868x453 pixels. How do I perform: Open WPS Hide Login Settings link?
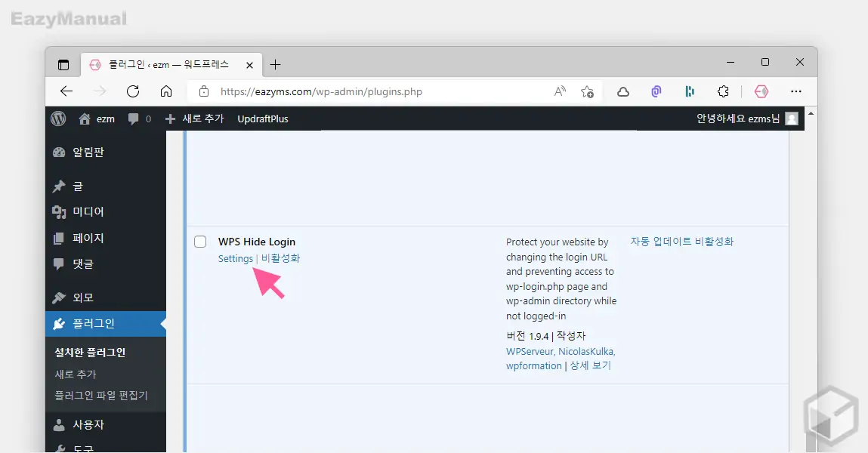235,258
